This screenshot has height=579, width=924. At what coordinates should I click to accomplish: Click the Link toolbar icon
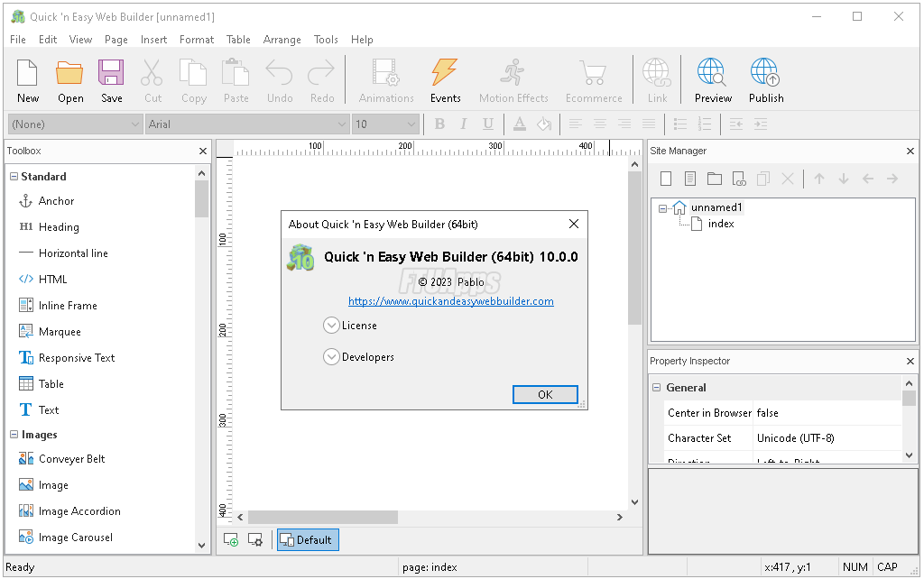pos(657,80)
